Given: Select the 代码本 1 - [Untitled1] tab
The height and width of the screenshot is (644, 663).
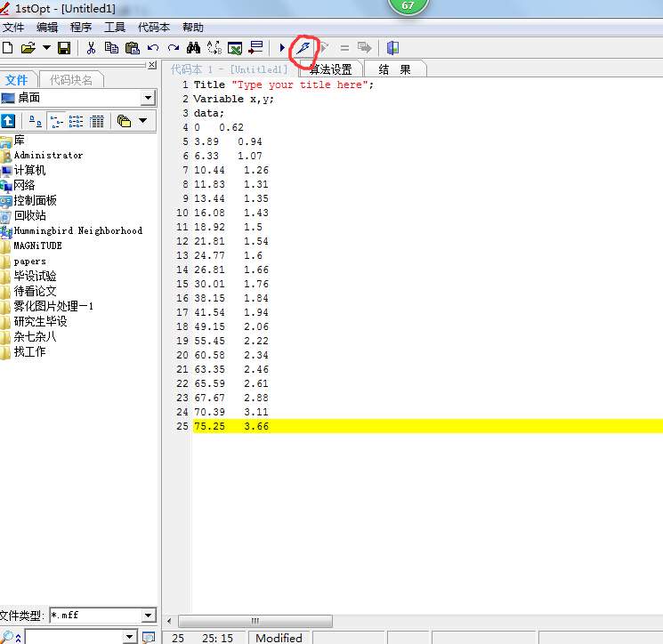Looking at the screenshot, I should tap(230, 69).
